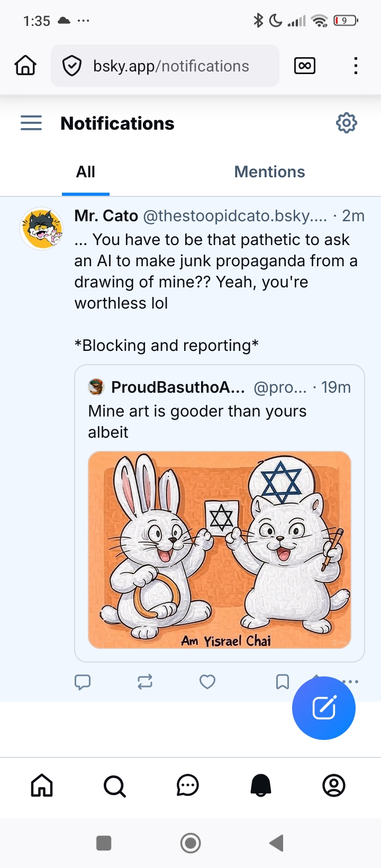This screenshot has width=381, height=868.
Task: Open the hamburger navigation menu
Action: [x=31, y=123]
